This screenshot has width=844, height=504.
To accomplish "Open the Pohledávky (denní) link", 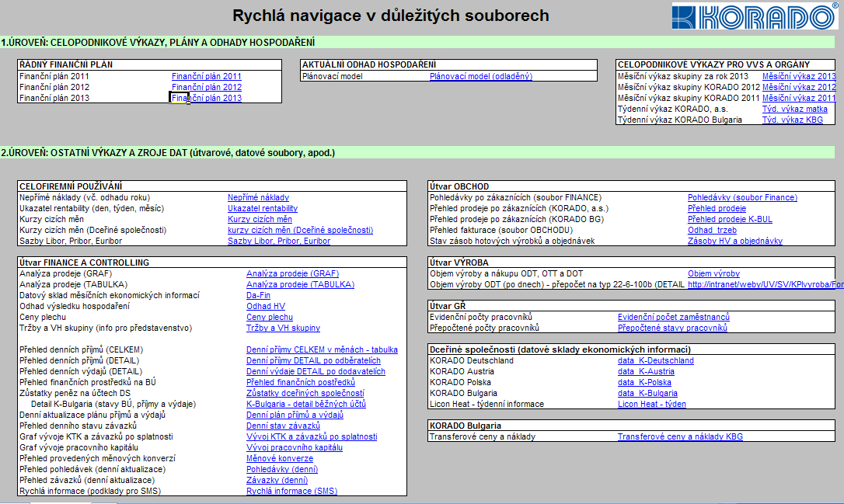I will coord(282,469).
